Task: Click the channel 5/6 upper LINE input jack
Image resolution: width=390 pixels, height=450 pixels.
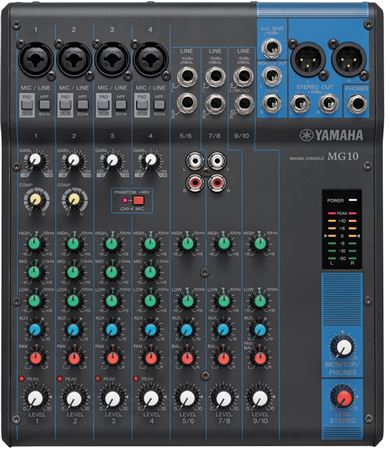Action: click(187, 76)
